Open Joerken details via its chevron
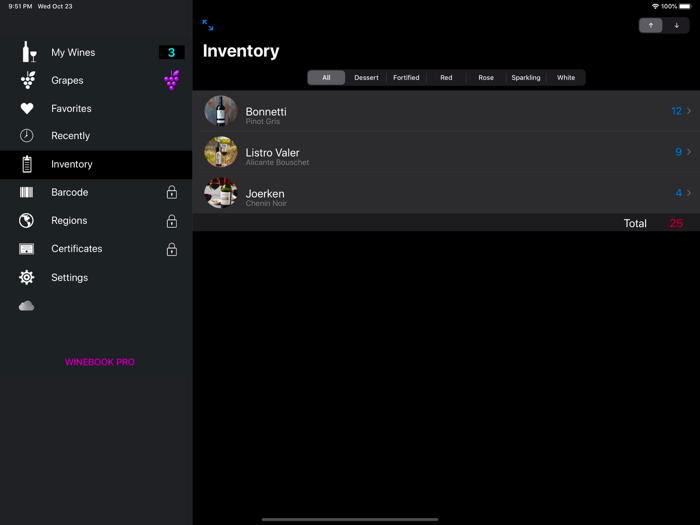 (x=689, y=193)
